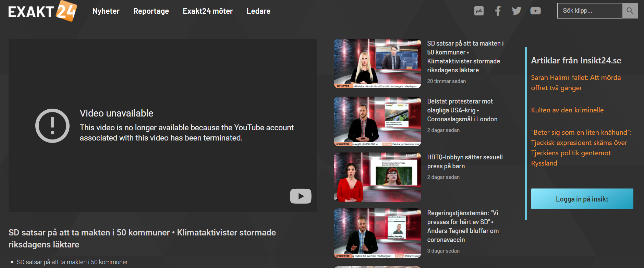Screen dimensions: 644x268
Task: Open the Twitter icon link
Action: 517,11
